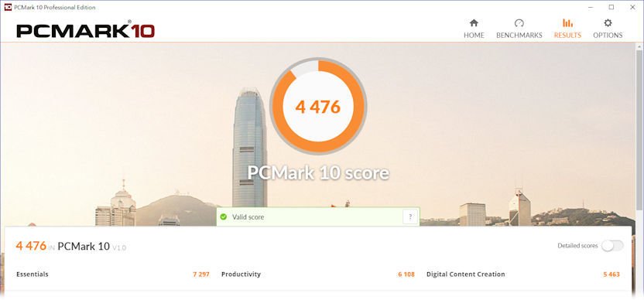The width and height of the screenshot is (644, 300).
Task: Click the question mark help icon
Action: click(410, 216)
